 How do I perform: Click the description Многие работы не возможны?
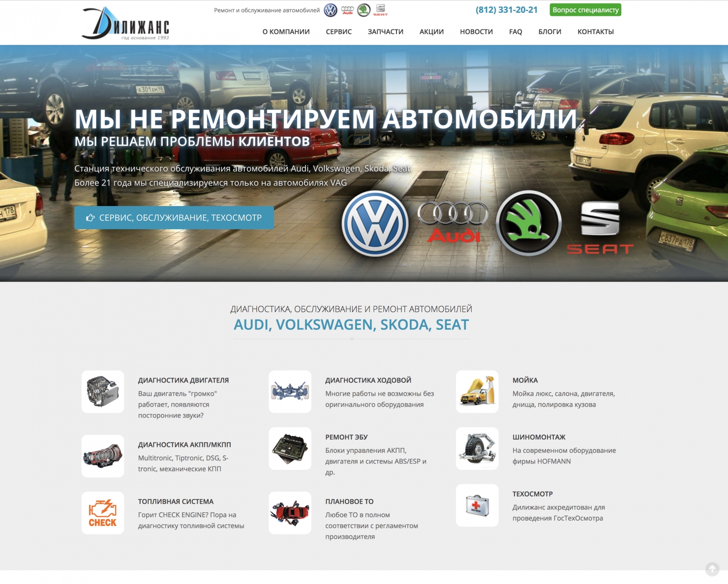[380, 399]
